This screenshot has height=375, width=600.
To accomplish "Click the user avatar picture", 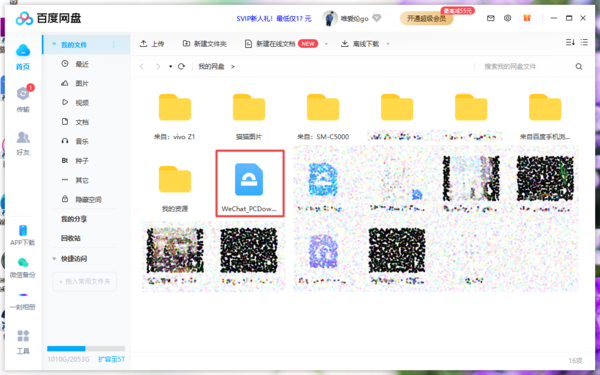I will 329,18.
